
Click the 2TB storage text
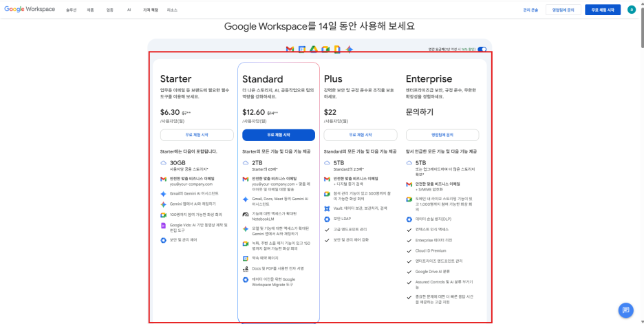(257, 162)
